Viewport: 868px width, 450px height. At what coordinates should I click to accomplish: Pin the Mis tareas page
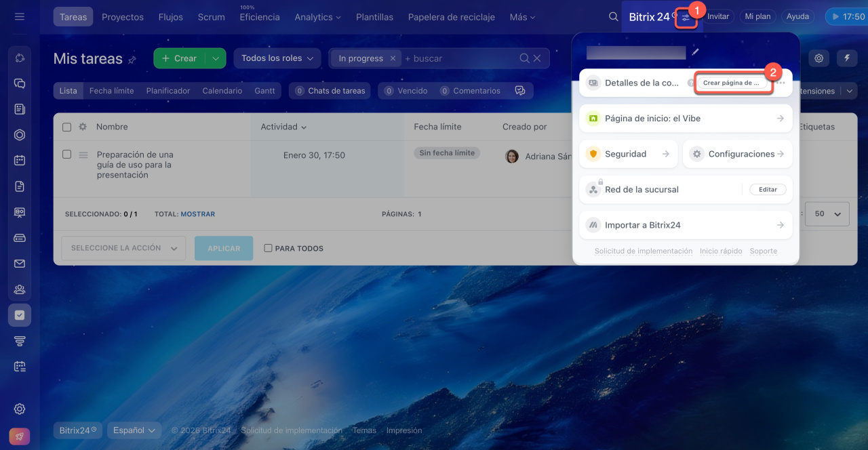coord(132,60)
